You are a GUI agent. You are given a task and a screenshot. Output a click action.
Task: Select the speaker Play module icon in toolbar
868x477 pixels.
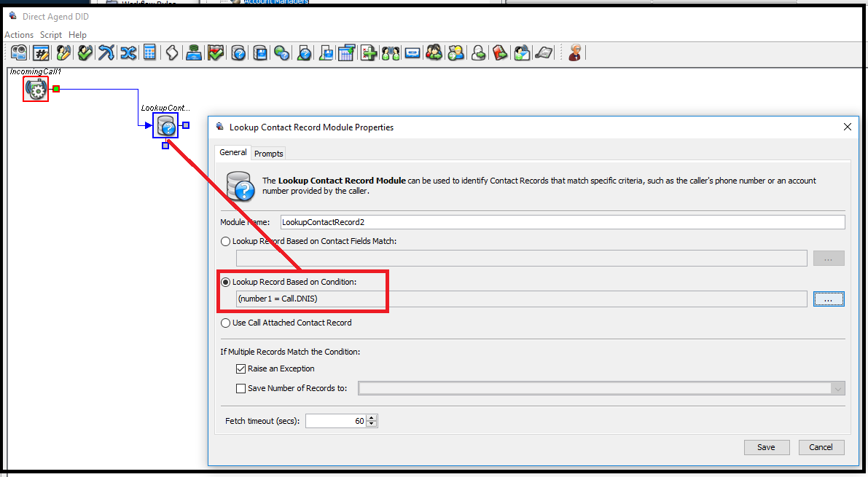pos(19,53)
